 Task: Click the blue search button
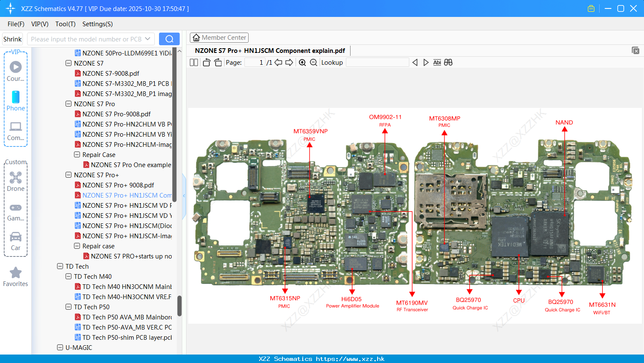[x=169, y=39]
